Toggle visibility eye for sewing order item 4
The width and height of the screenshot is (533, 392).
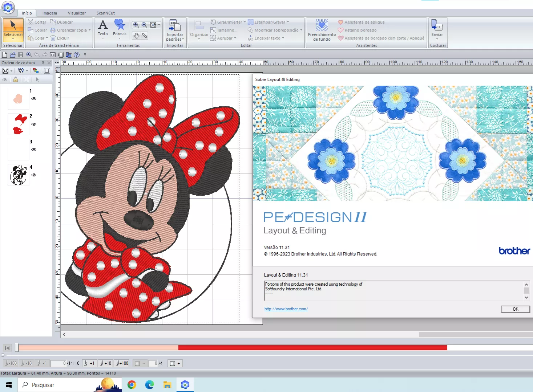34,175
